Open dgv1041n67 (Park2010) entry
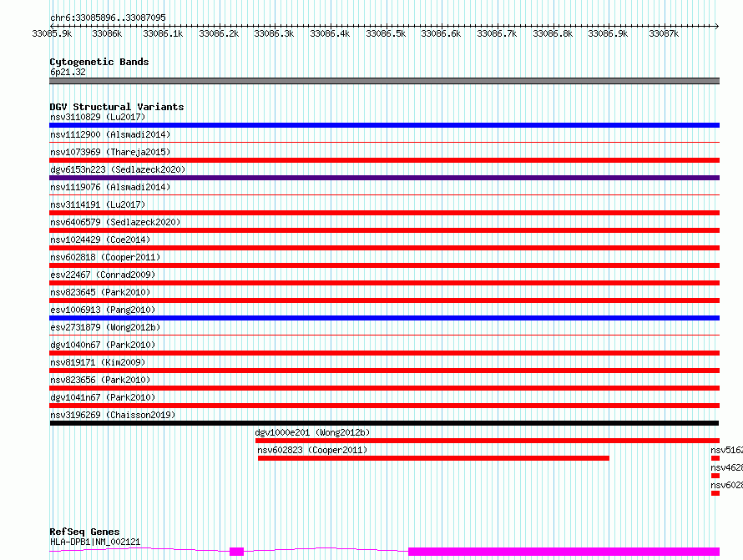This screenshot has width=743, height=560. coord(103,397)
